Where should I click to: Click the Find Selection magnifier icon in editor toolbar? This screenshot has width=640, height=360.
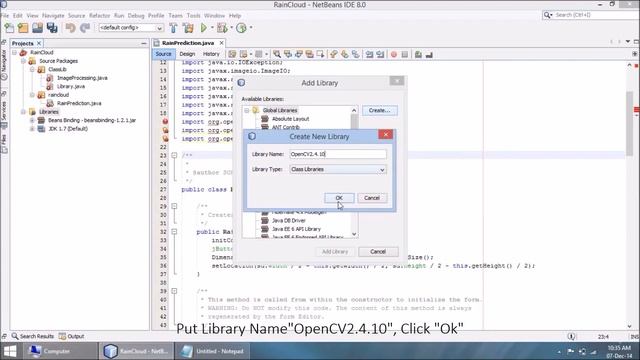[277, 54]
